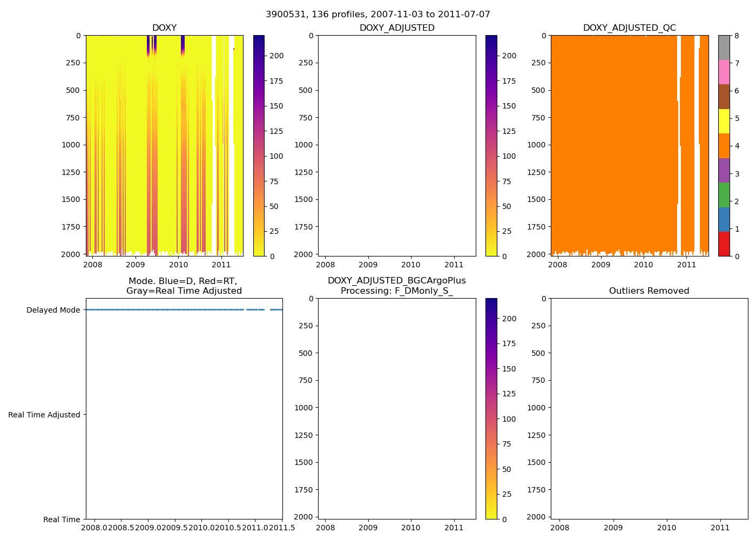Image resolution: width=756 pixels, height=540 pixels.
Task: Click the brown segment of the QC colorbar
Action: pos(724,97)
